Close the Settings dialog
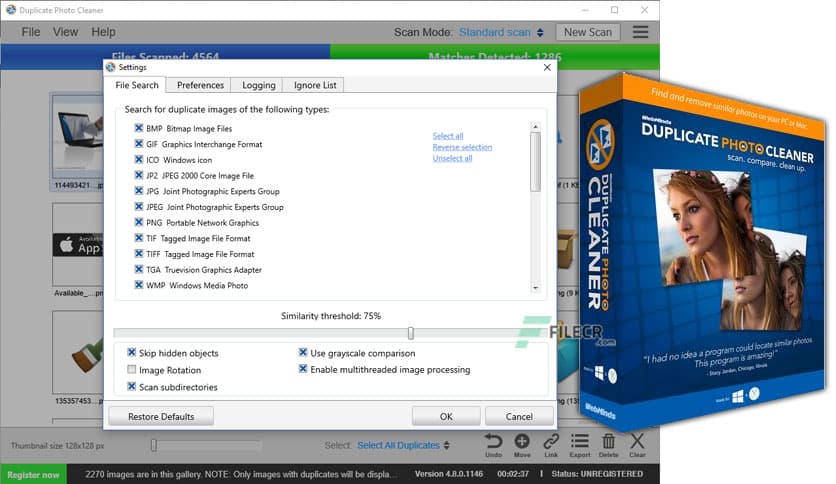 (547, 67)
